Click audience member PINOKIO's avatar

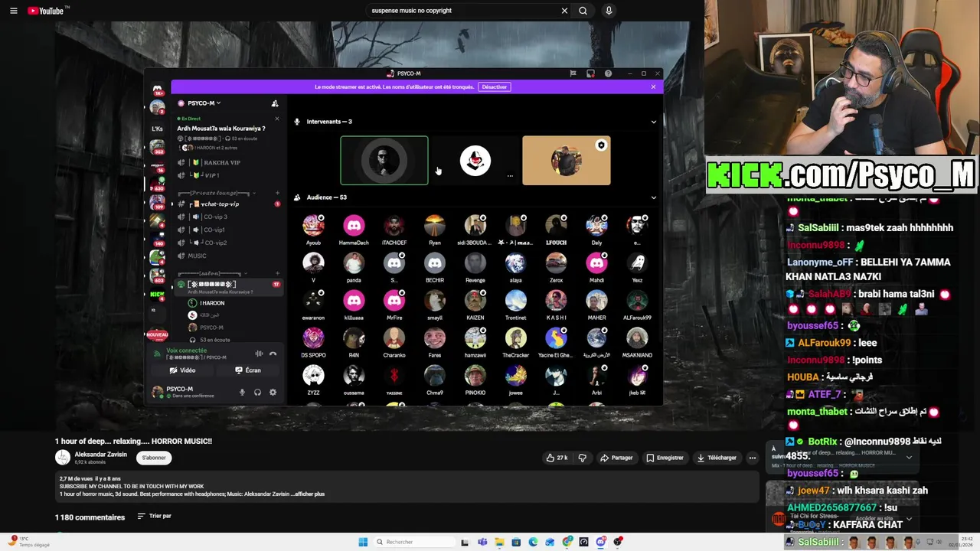(x=475, y=375)
